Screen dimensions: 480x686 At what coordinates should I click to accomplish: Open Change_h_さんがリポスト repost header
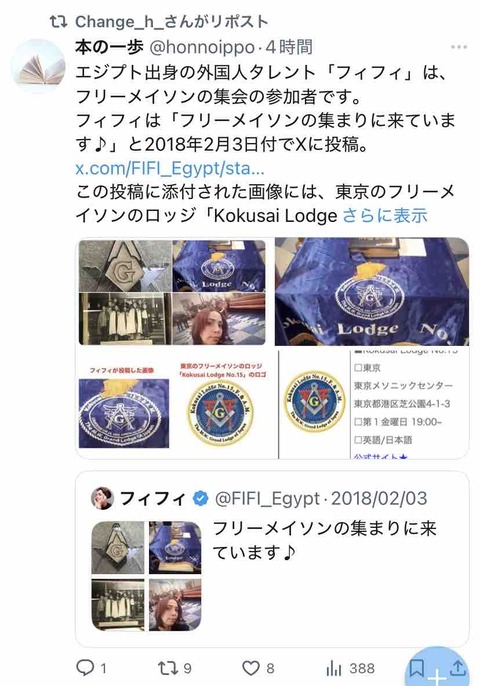click(158, 21)
